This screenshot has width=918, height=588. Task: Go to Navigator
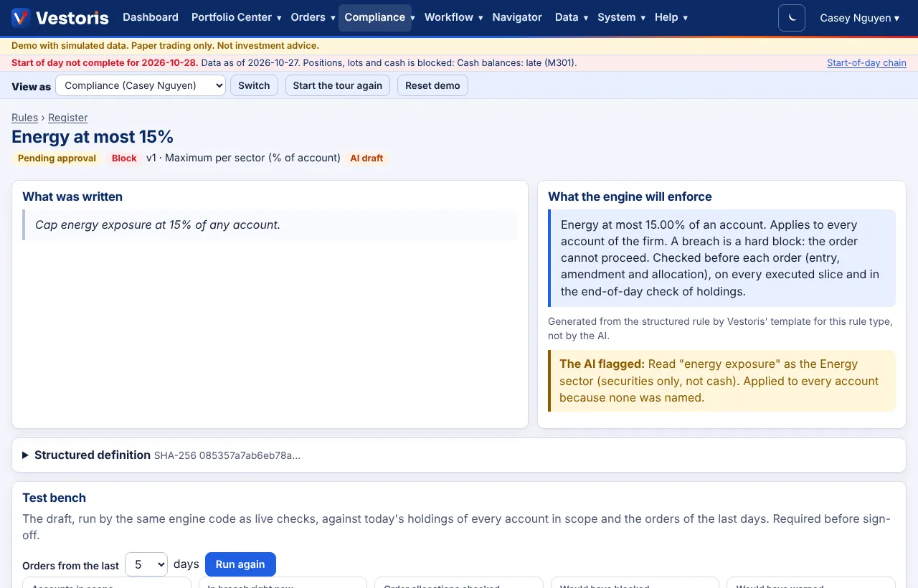[517, 17]
